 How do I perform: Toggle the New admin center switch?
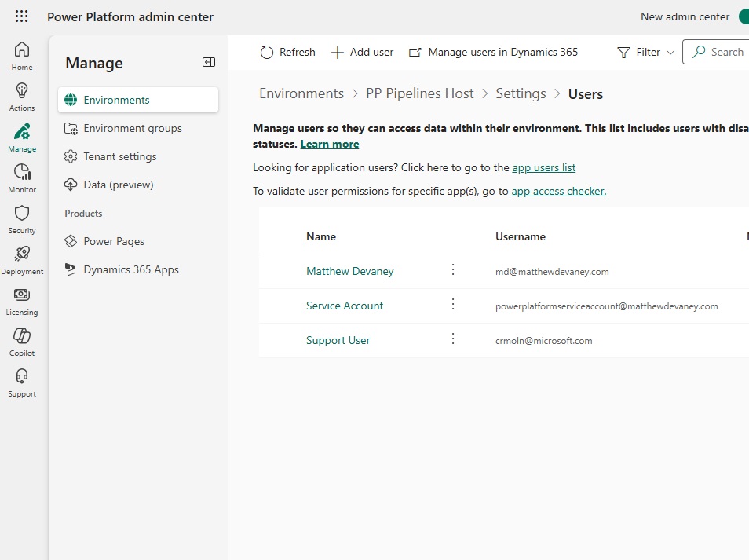[x=744, y=16]
